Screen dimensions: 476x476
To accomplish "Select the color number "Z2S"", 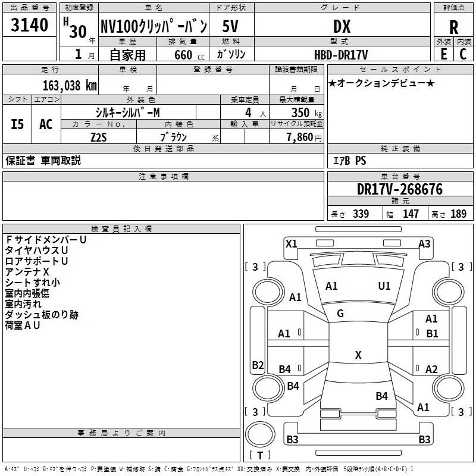I will pyautogui.click(x=99, y=137).
